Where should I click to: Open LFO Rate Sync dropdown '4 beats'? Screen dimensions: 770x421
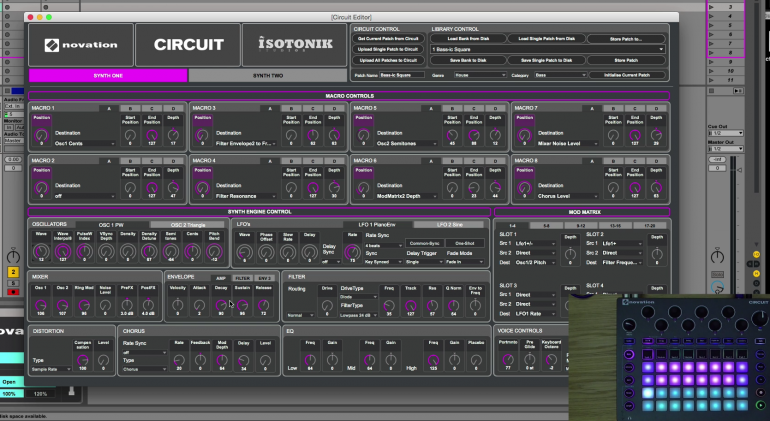coord(384,245)
